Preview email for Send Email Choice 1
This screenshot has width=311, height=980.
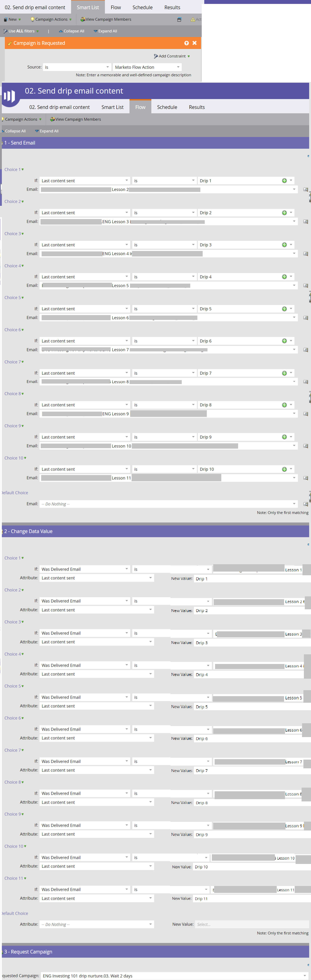point(306,189)
